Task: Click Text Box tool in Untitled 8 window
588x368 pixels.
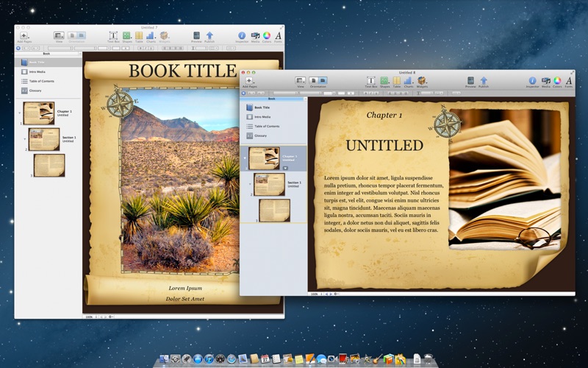Action: (x=370, y=81)
